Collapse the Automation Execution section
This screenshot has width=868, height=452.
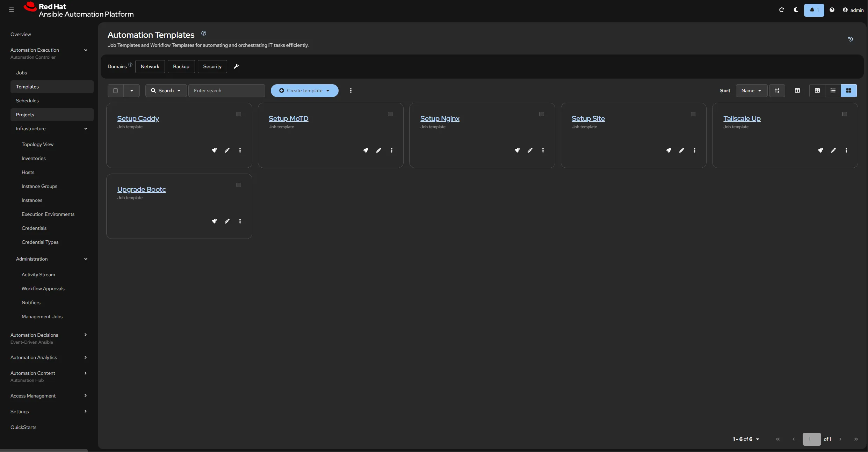86,50
